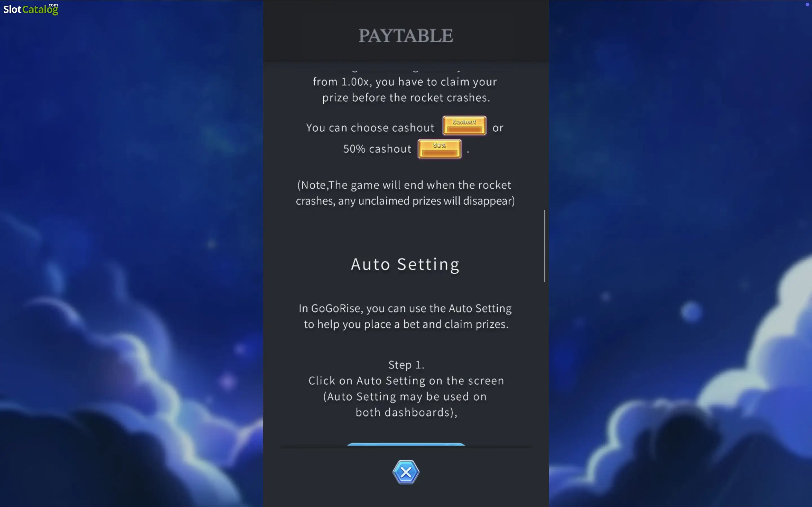Close the paytable with the blue X button

pos(406,472)
